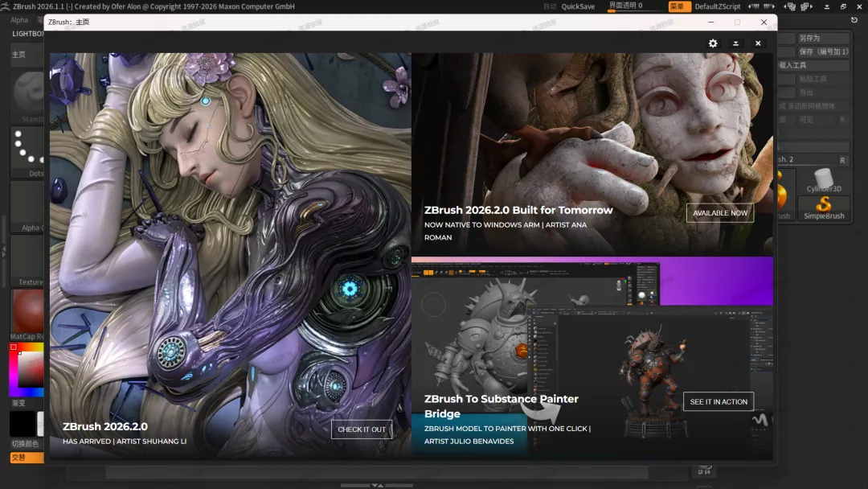
Task: Click 载入工具 button
Action: pos(813,65)
